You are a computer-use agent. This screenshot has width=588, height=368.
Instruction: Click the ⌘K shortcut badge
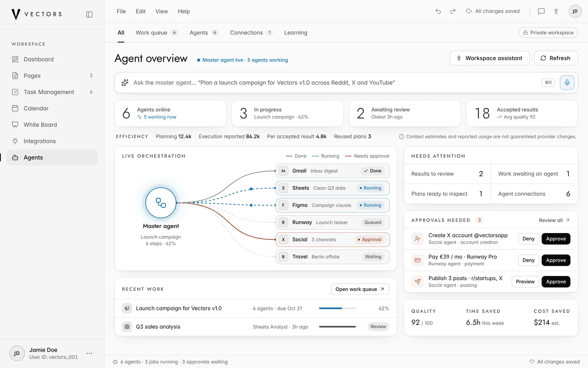(x=548, y=83)
